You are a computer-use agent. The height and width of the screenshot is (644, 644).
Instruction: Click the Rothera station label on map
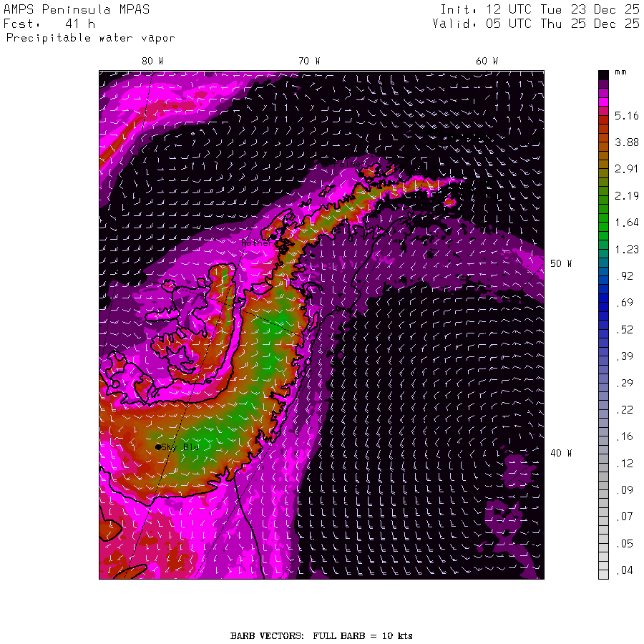click(x=257, y=243)
